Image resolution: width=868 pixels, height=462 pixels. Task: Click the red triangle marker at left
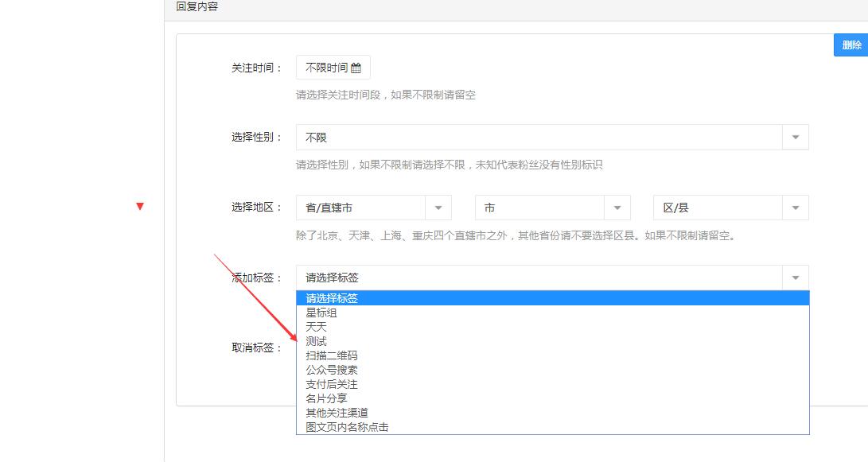tap(140, 207)
